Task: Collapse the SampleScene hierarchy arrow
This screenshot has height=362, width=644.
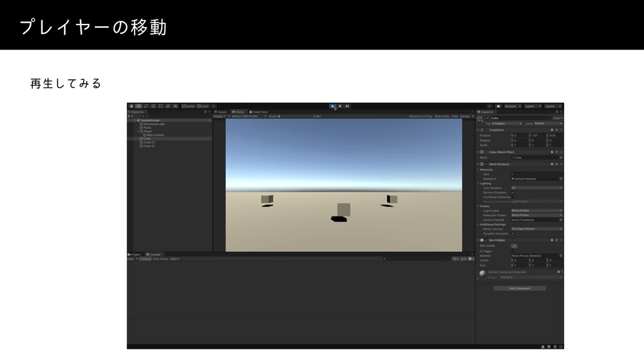Action: coord(135,120)
